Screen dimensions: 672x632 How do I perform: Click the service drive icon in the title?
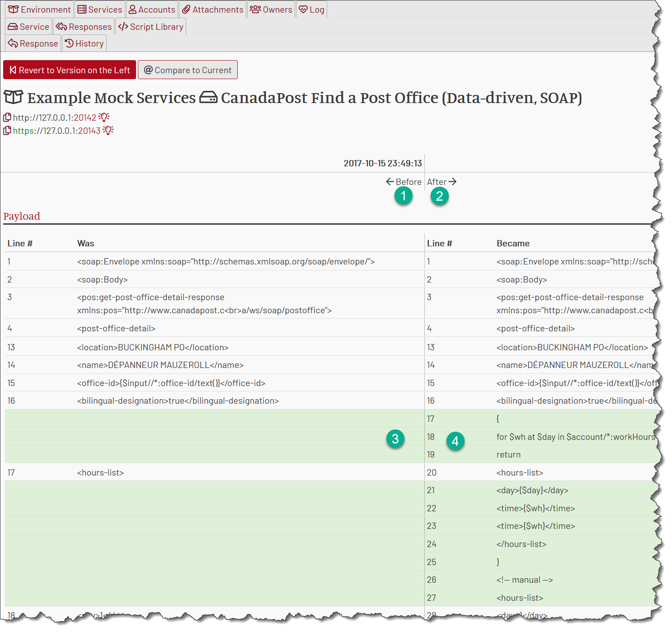coord(208,97)
